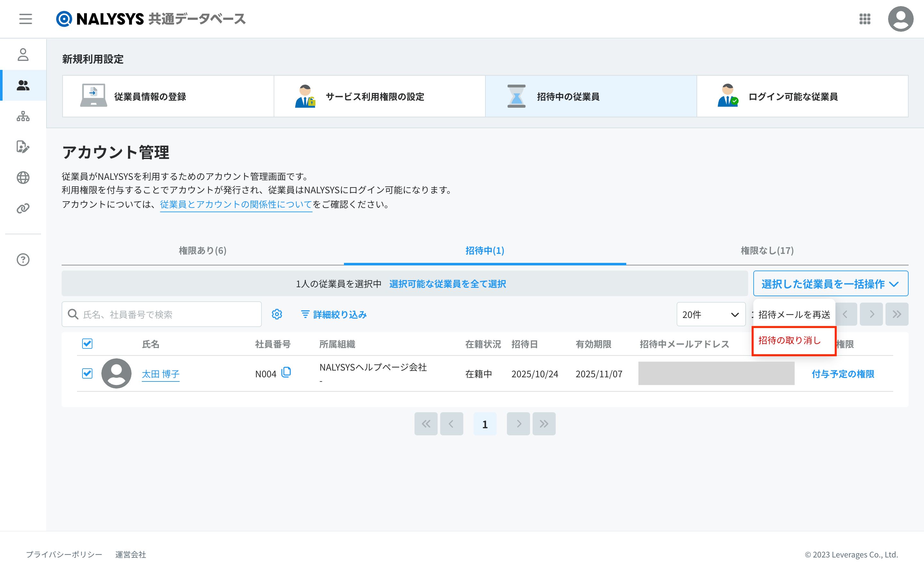Open 従業員とアカウントの関係性について link

pyautogui.click(x=235, y=204)
